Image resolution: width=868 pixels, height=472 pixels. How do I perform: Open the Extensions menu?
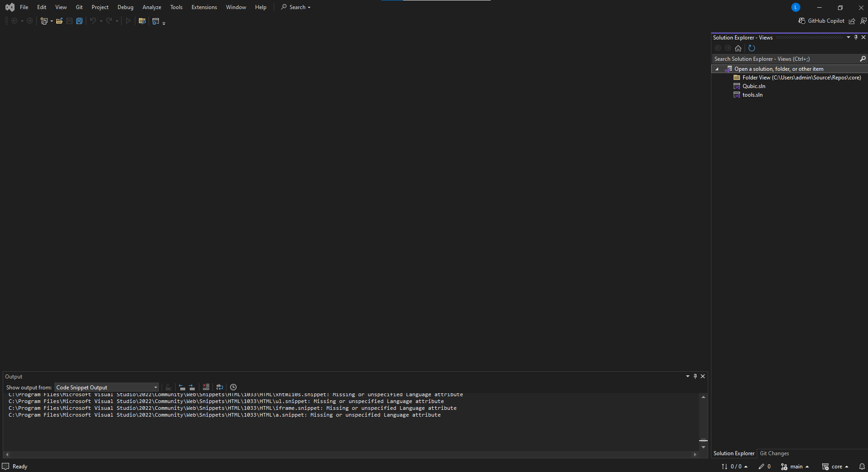(204, 7)
